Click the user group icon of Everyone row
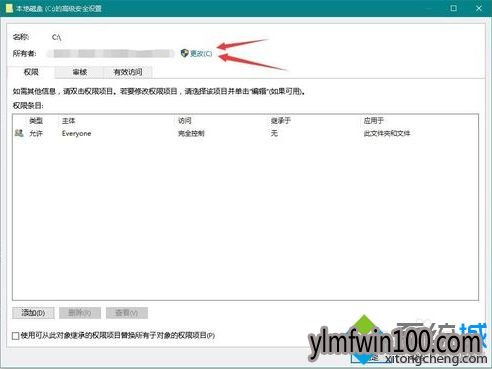This screenshot has width=492, height=369. point(19,133)
